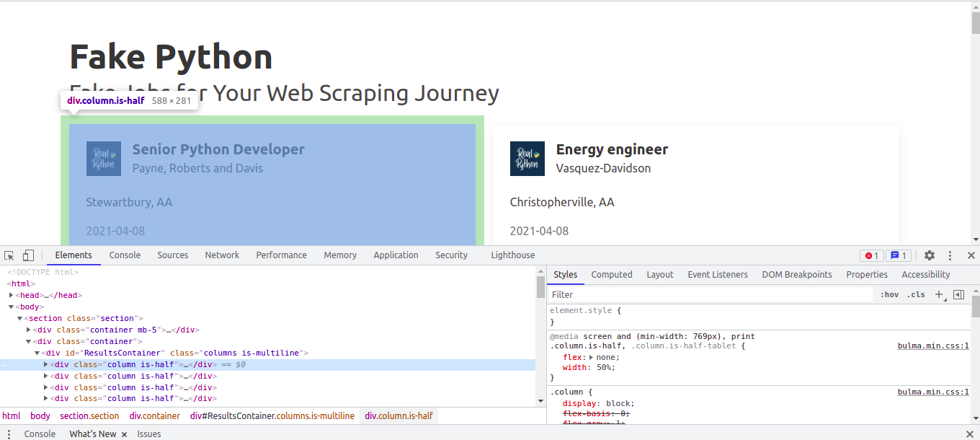Image resolution: width=980 pixels, height=440 pixels.
Task: Expand the container mb-5 div node
Action: tap(29, 330)
